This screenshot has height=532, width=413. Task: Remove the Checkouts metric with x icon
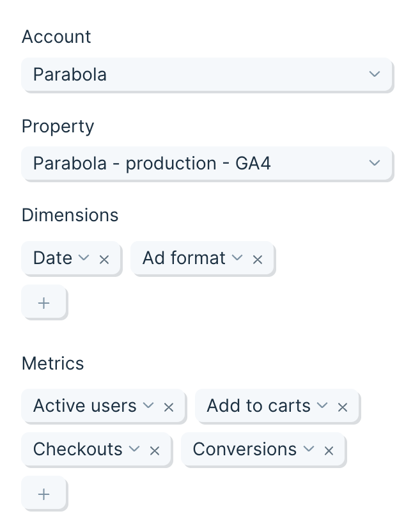pos(155,451)
